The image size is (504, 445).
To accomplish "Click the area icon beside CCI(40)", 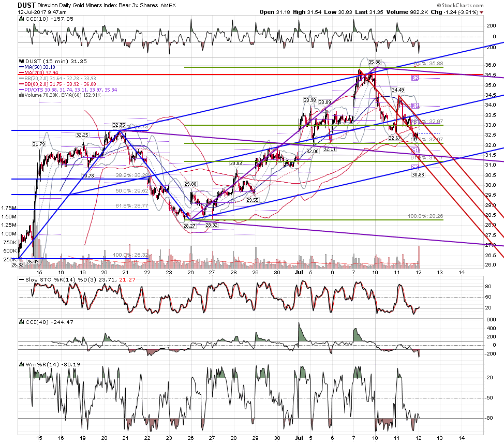I will pyautogui.click(x=22, y=322).
